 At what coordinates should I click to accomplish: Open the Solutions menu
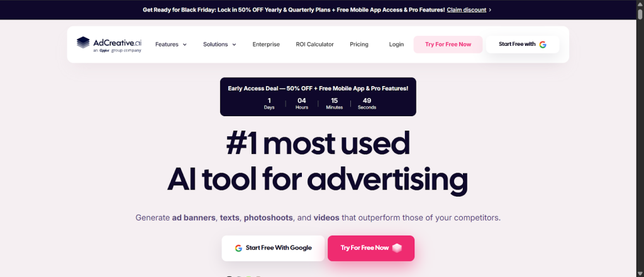point(215,45)
